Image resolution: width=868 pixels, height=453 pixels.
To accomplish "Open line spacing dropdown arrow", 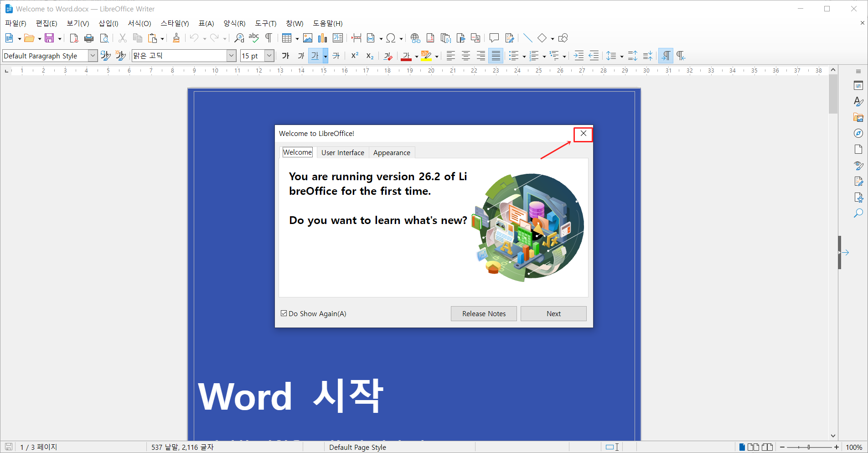I will (x=622, y=57).
